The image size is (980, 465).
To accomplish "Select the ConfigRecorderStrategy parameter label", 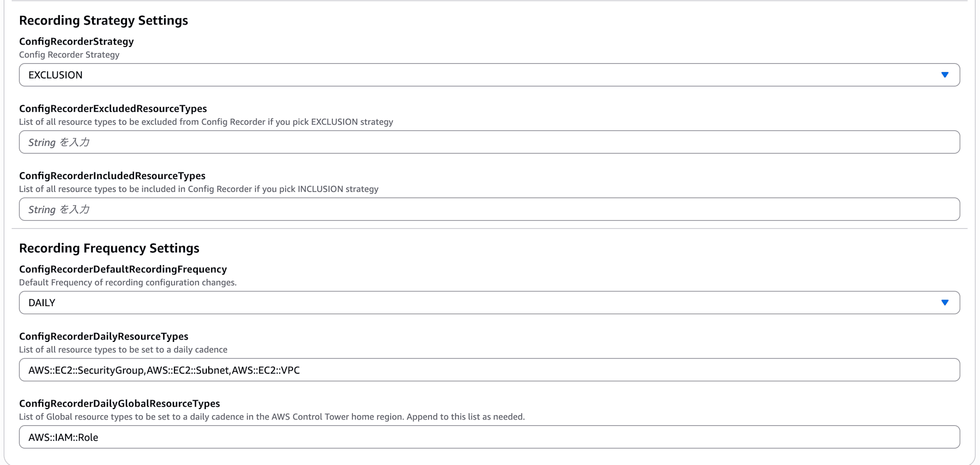I will tap(76, 42).
